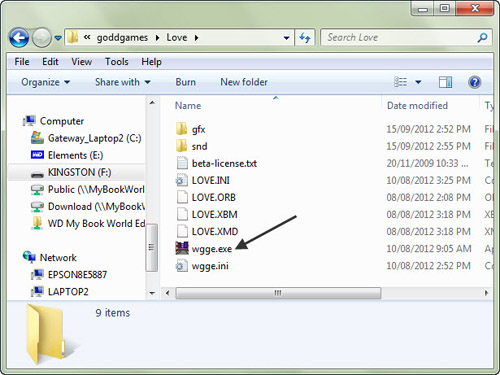Select the file name wgge.exe
Screen dimensions: 500x375
point(212,249)
